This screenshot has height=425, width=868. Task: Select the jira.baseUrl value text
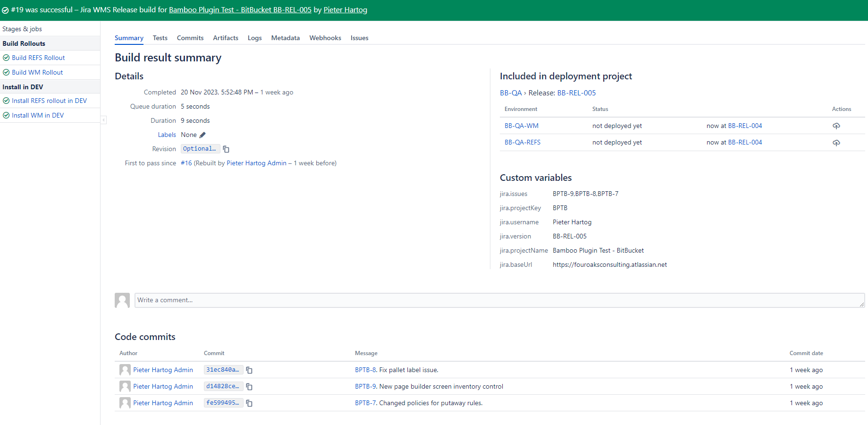610,264
